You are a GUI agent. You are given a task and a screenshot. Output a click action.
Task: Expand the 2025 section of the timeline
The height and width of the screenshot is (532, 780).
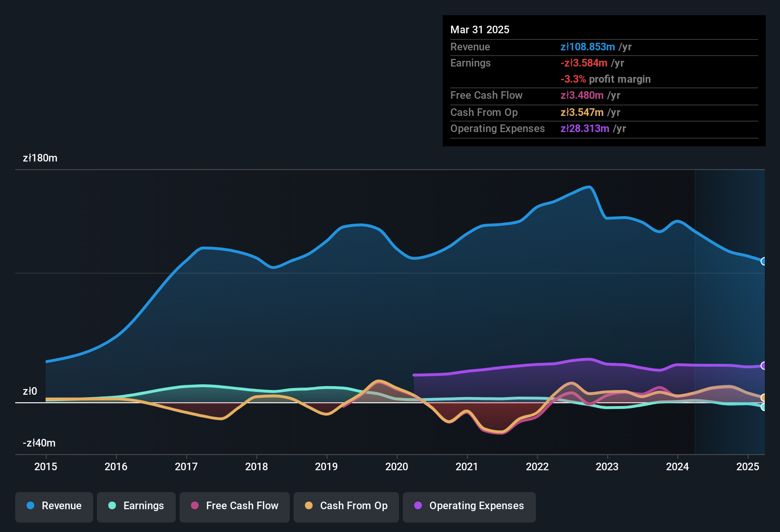pos(749,467)
